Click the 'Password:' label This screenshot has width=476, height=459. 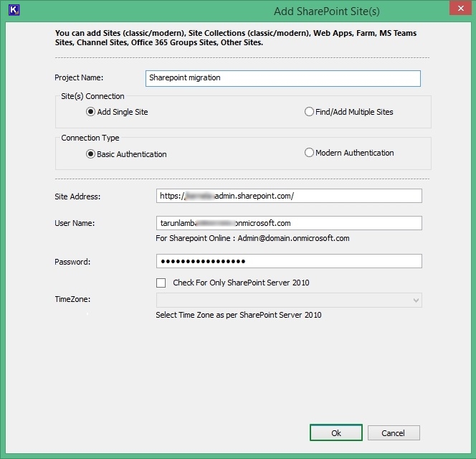[72, 262]
